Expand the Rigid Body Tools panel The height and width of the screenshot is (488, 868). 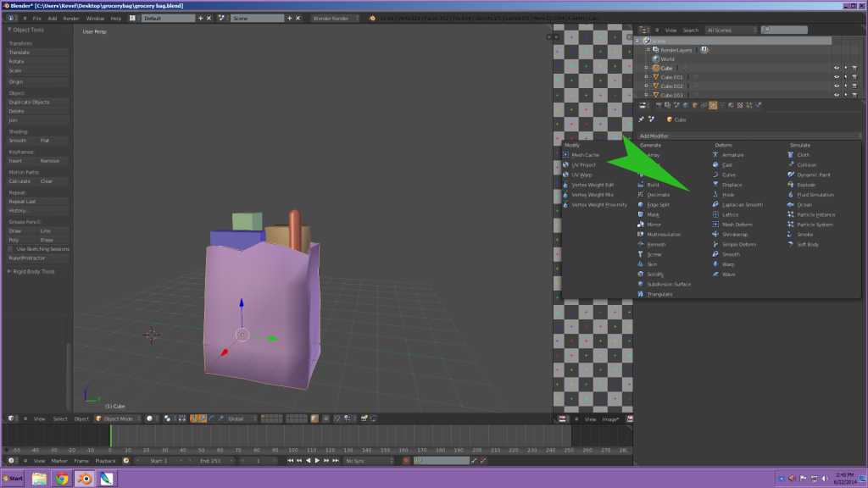pos(34,271)
